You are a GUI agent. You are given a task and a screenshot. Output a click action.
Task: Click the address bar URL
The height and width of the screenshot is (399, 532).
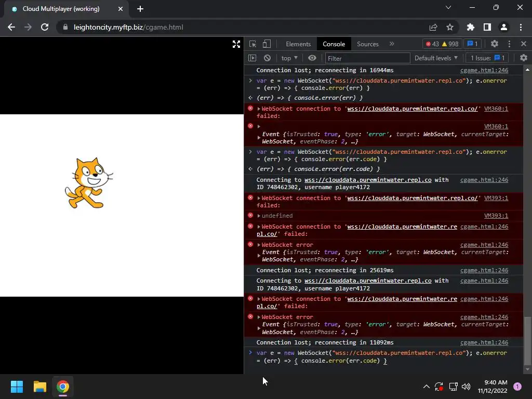(x=128, y=27)
